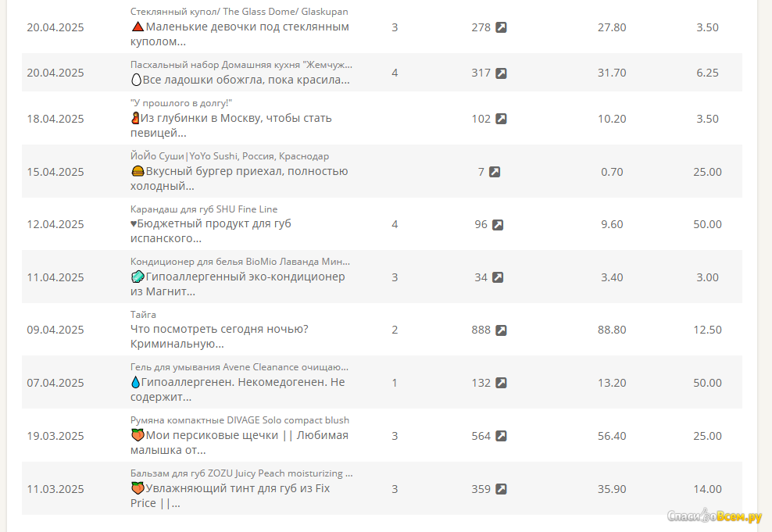This screenshot has width=772, height=532.
Task: Open views stats arrow beside 278
Action: coord(501,27)
